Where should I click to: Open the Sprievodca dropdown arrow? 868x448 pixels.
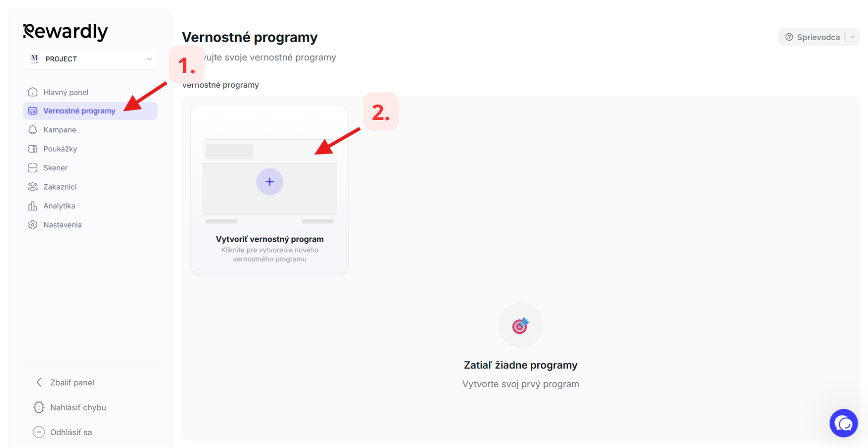point(852,37)
